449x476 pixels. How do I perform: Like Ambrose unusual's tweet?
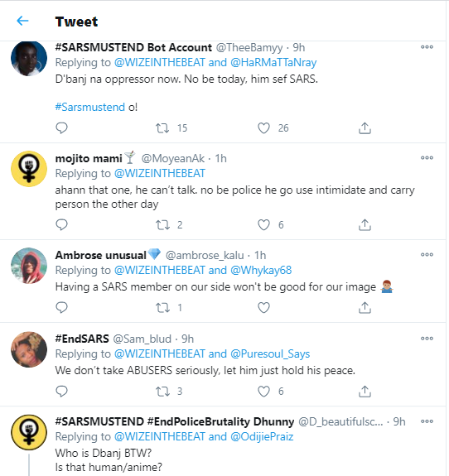pos(263,307)
